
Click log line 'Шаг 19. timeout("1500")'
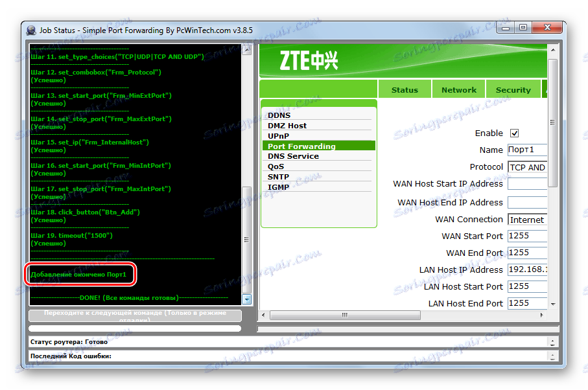pos(71,235)
